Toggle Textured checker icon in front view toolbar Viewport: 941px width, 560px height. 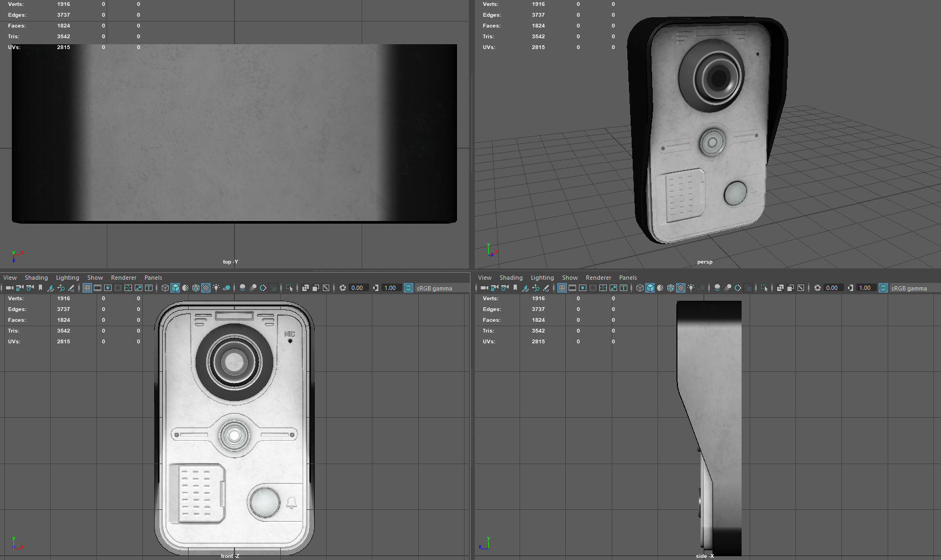click(x=206, y=288)
